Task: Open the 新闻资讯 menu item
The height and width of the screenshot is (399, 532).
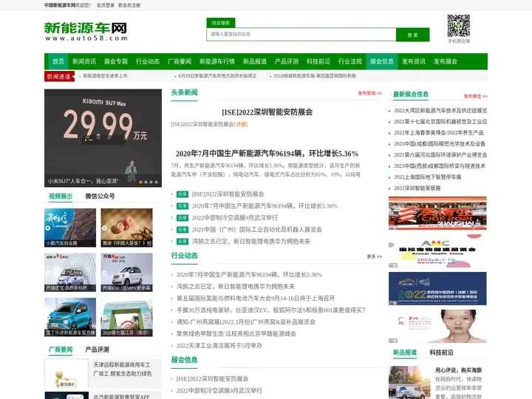Action: (x=84, y=61)
